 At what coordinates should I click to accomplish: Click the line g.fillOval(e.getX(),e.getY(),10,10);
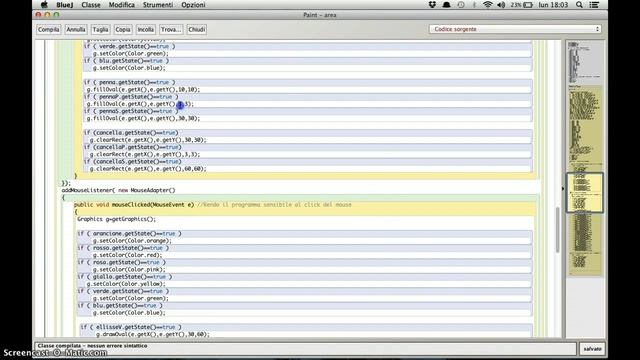pos(143,89)
